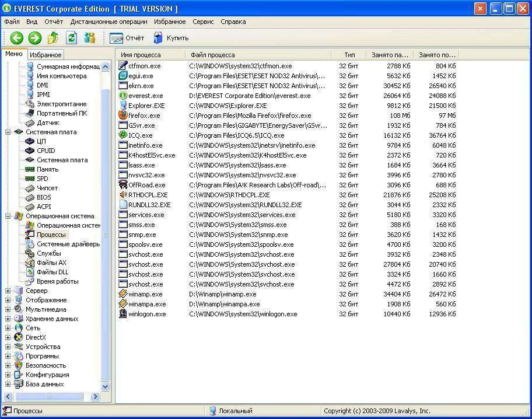532x419 pixels.
Task: Expand the Сеть tree node
Action: (8, 328)
